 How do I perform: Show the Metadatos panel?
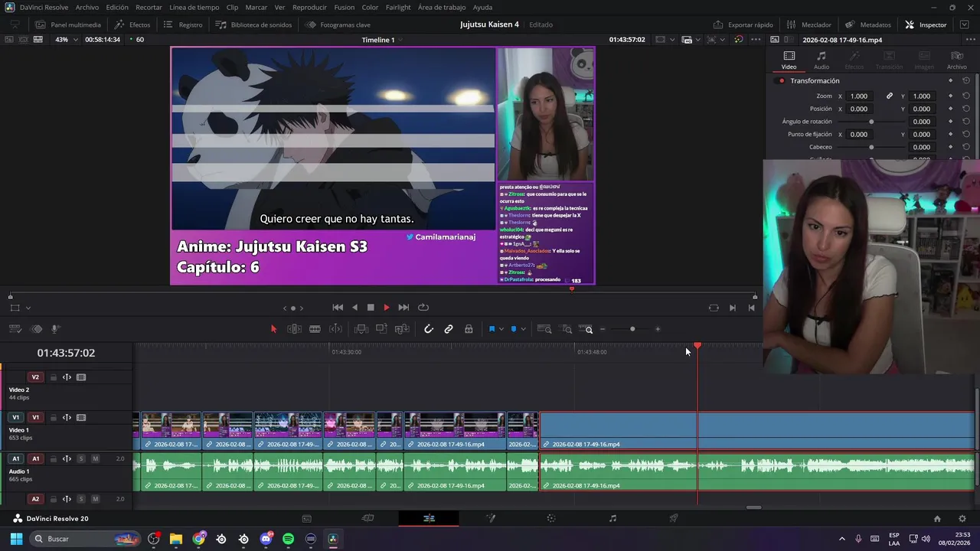[868, 24]
